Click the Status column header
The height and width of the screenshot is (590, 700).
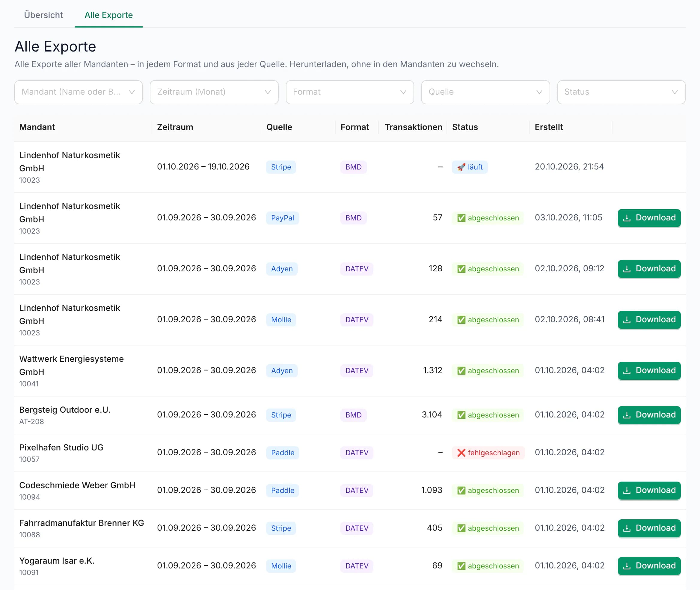point(465,127)
